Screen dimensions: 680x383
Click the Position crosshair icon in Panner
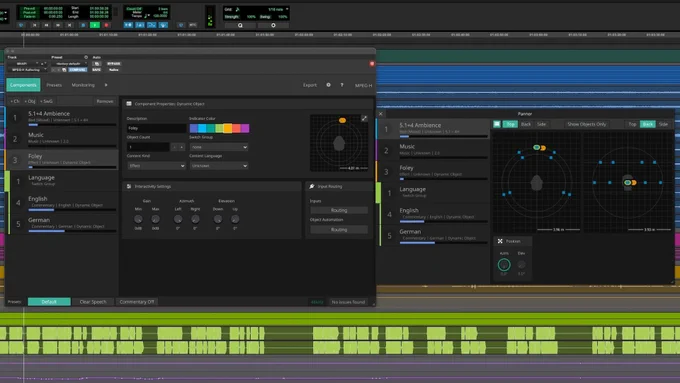coord(500,241)
